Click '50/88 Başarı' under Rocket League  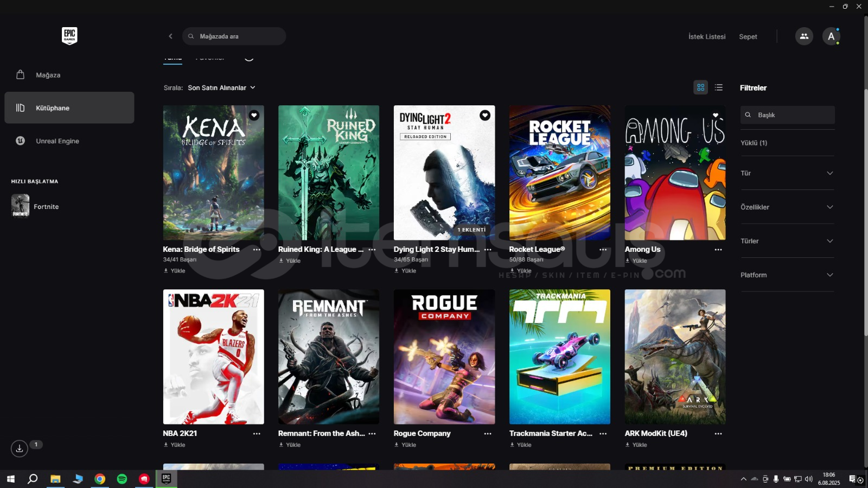(x=526, y=259)
